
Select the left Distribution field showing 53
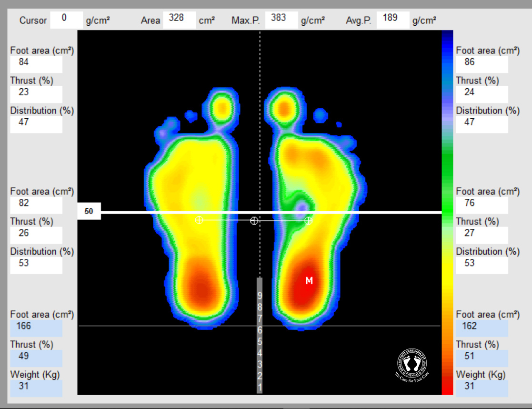36,265
